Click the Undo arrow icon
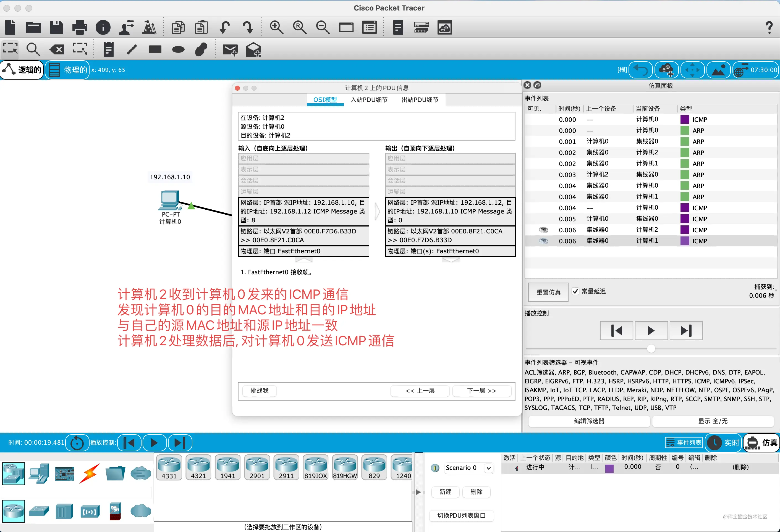Screen dimensions: 780x532 [x=224, y=27]
